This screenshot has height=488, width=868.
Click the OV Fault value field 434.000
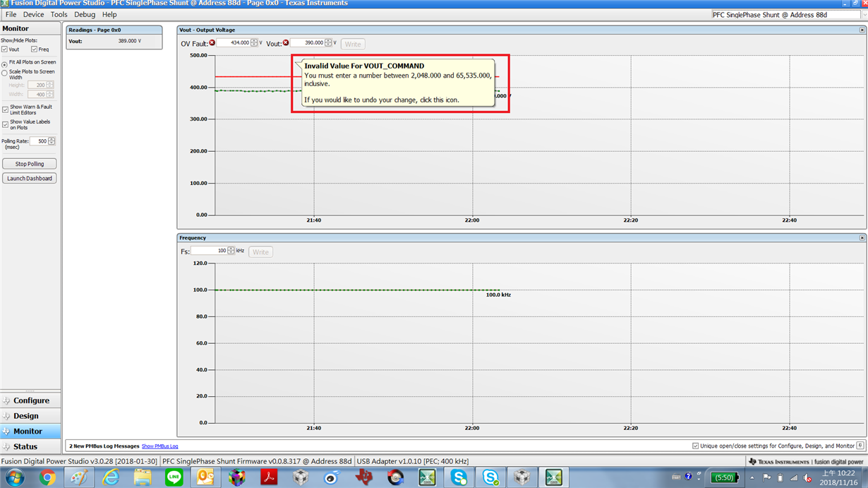pos(234,43)
